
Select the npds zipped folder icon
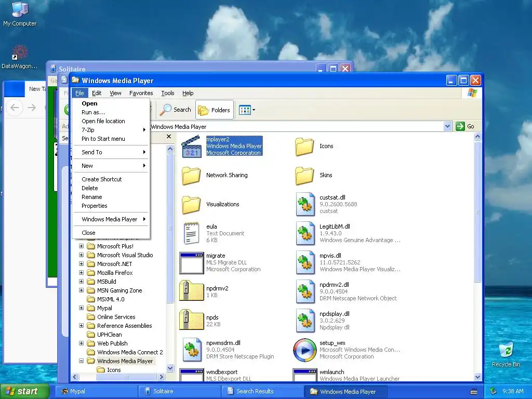point(191,320)
